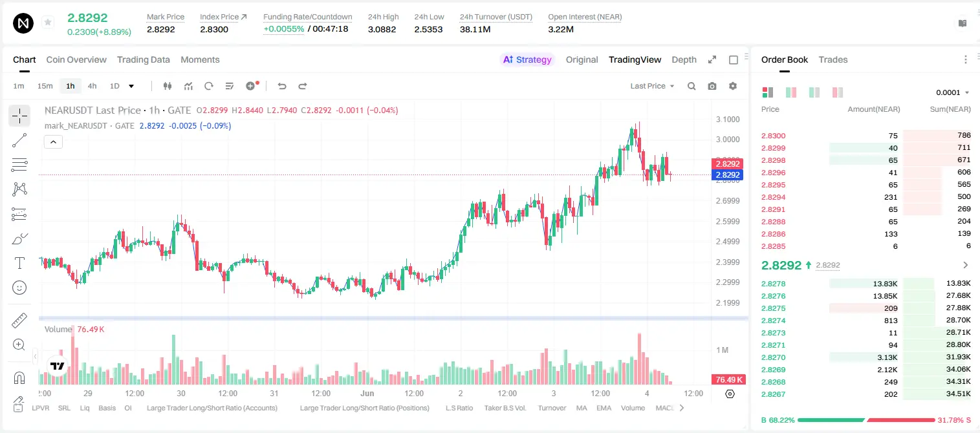The height and width of the screenshot is (433, 980).
Task: Expand the order book precision 0.0001 dropdown
Action: click(x=953, y=92)
